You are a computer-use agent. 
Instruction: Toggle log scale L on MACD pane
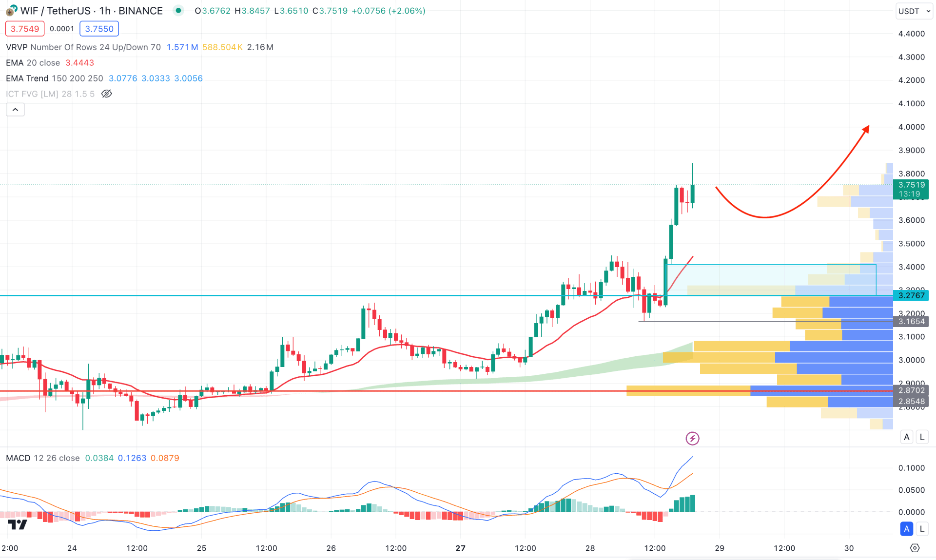922,529
